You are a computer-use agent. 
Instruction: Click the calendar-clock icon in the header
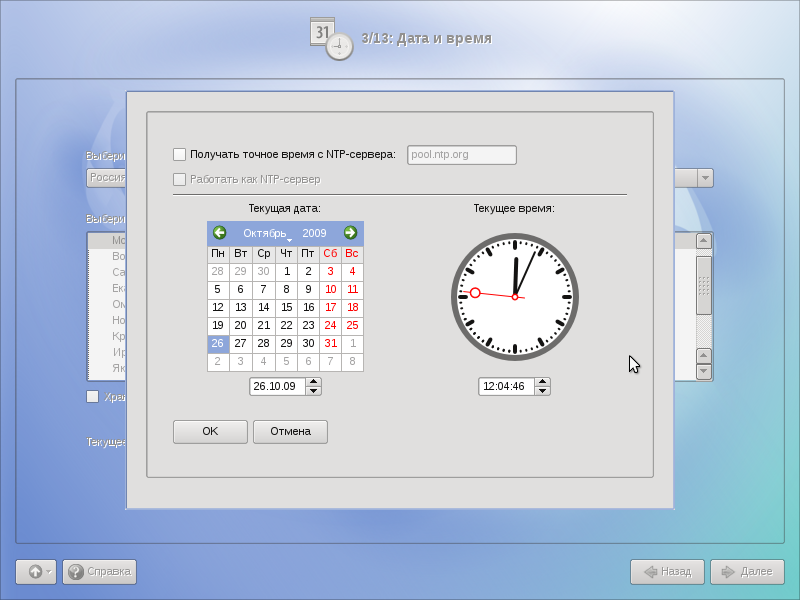pos(332,38)
